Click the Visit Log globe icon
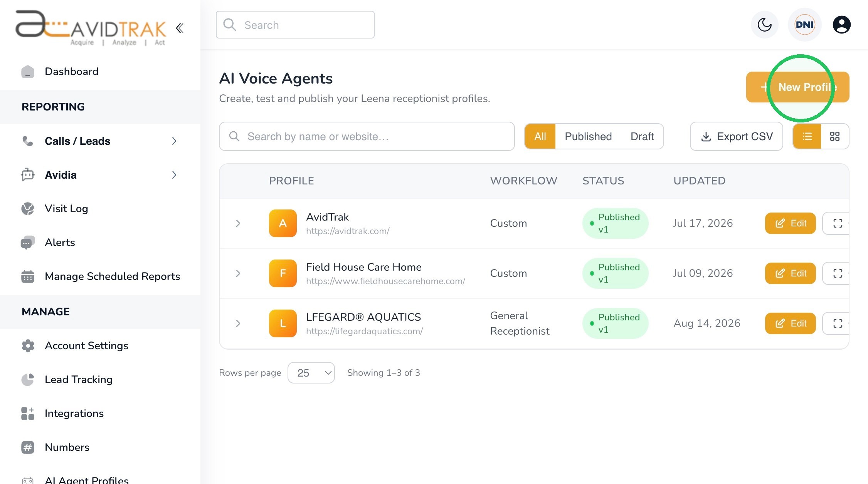 pos(28,209)
